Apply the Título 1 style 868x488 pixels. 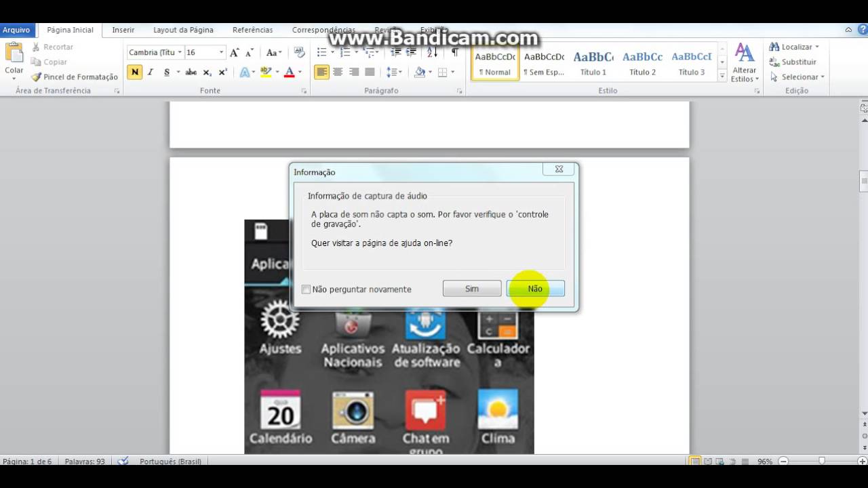[593, 63]
